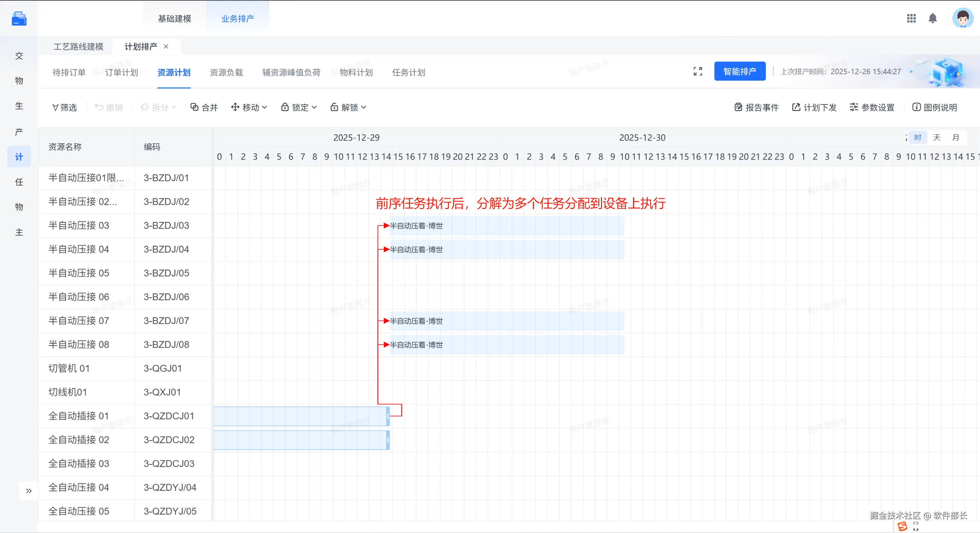
Task: Select the 时 hour scale
Action: coord(918,138)
